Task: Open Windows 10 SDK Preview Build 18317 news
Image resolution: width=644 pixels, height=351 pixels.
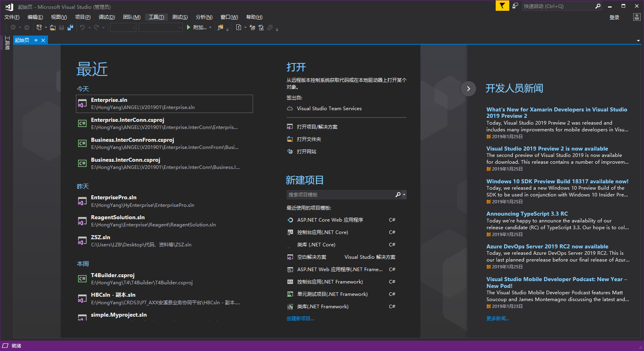Action: click(x=557, y=181)
